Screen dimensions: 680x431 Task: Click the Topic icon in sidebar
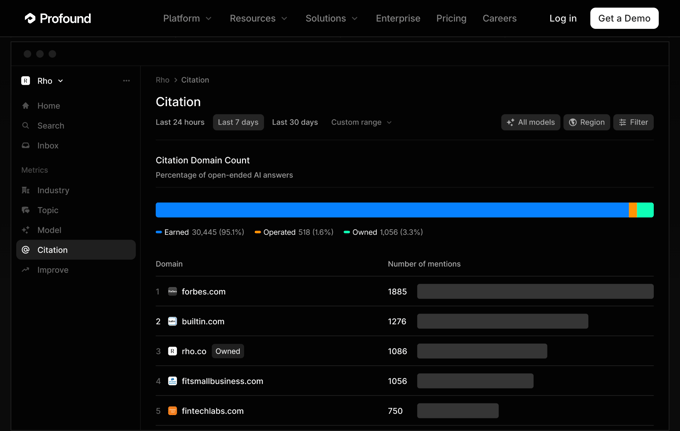pyautogui.click(x=26, y=210)
